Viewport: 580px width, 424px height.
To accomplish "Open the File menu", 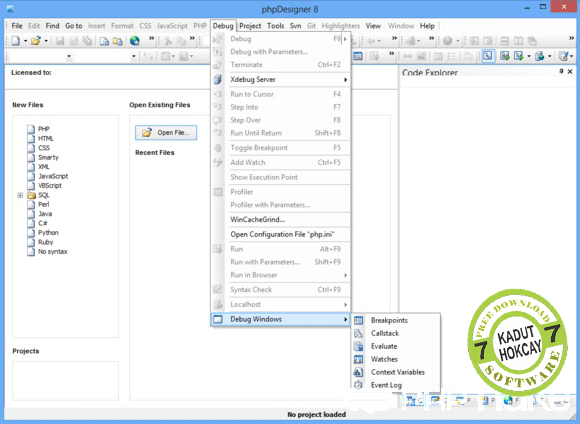I will click(x=17, y=26).
